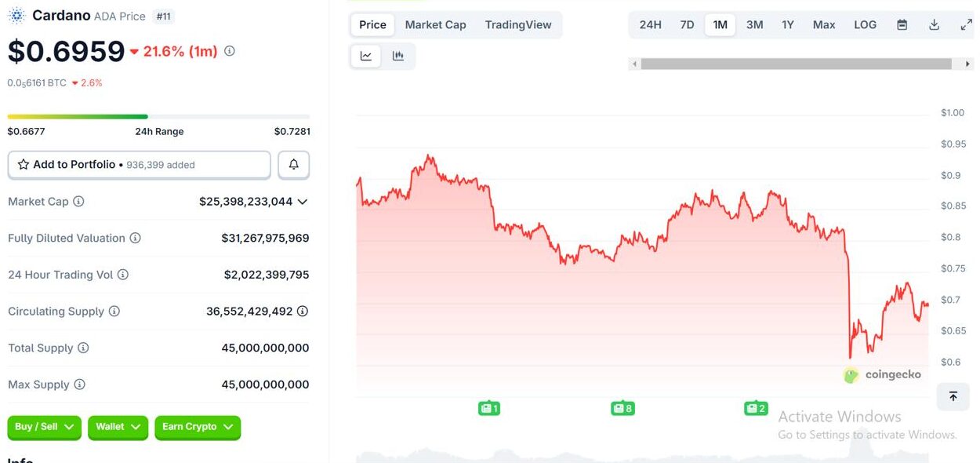Expand chart to fullscreen
This screenshot has height=463, width=980.
[966, 25]
